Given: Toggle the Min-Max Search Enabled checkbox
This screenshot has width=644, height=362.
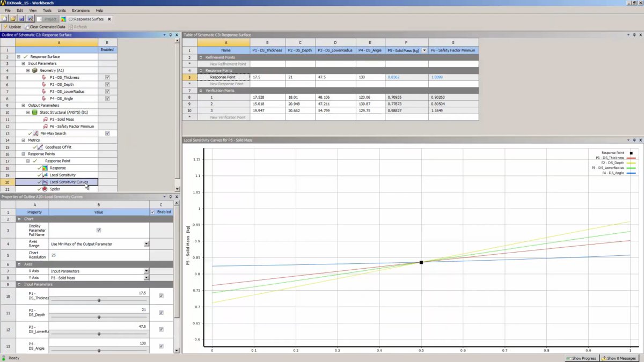Looking at the screenshot, I should pyautogui.click(x=107, y=134).
